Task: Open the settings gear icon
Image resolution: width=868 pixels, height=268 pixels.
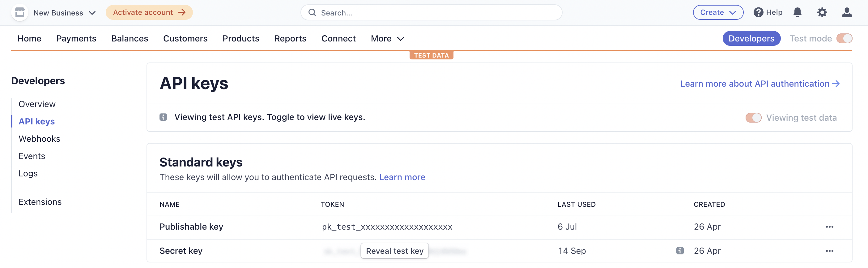Action: coord(822,12)
